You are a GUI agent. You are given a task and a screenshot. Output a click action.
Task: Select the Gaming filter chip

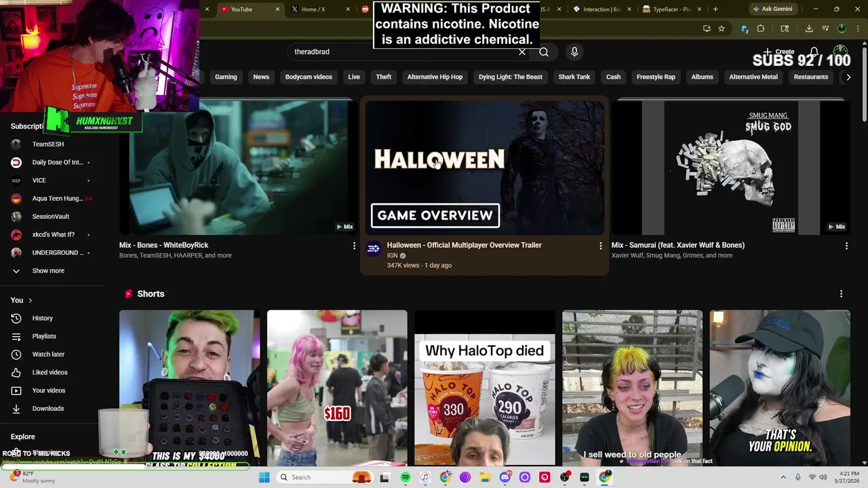pyautogui.click(x=226, y=77)
